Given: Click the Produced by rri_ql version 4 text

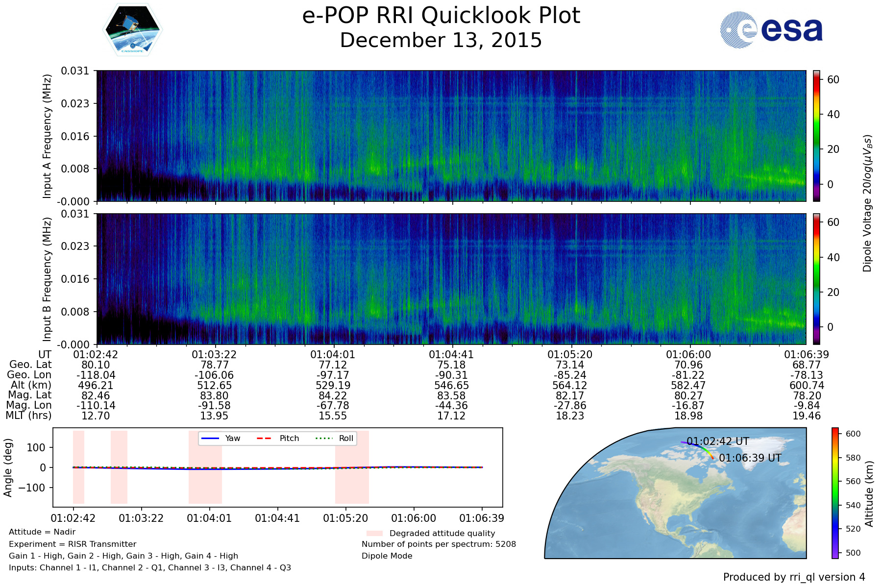Looking at the screenshot, I should coord(794,577).
